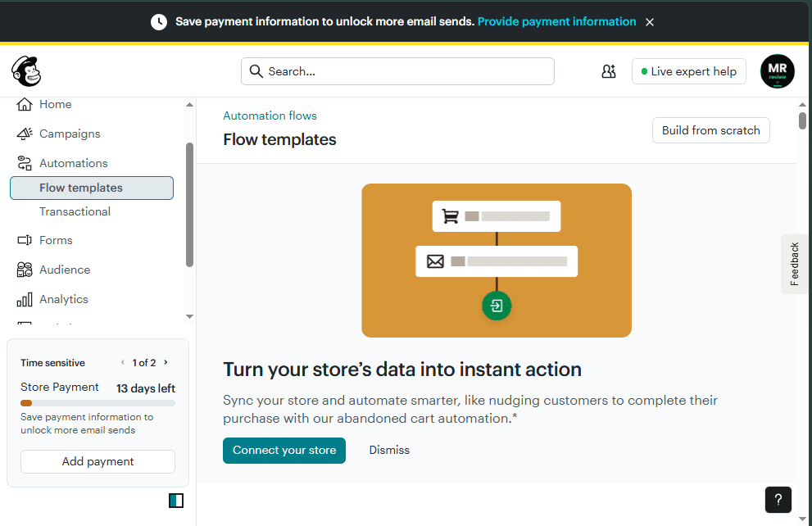Click 'Turn your store's data into instant action' heading
The image size is (812, 526).
pyautogui.click(x=402, y=370)
